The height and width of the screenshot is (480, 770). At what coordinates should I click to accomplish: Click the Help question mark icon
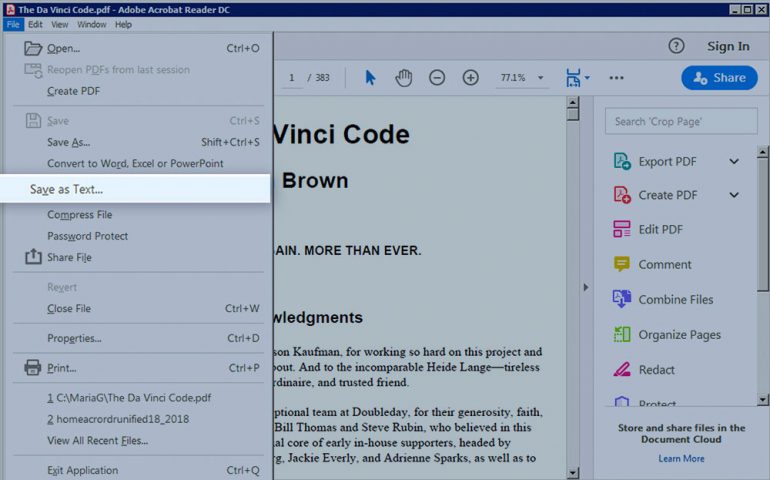[x=676, y=46]
